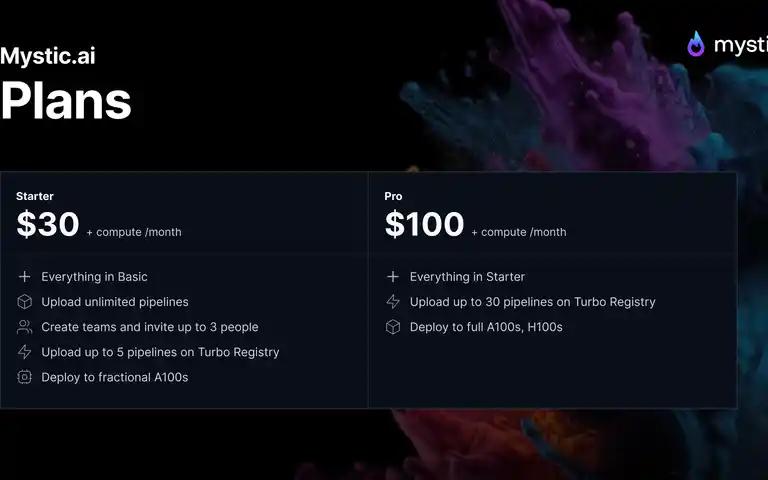Image resolution: width=768 pixels, height=480 pixels.
Task: Click the $30 Starter price
Action: coord(48,224)
